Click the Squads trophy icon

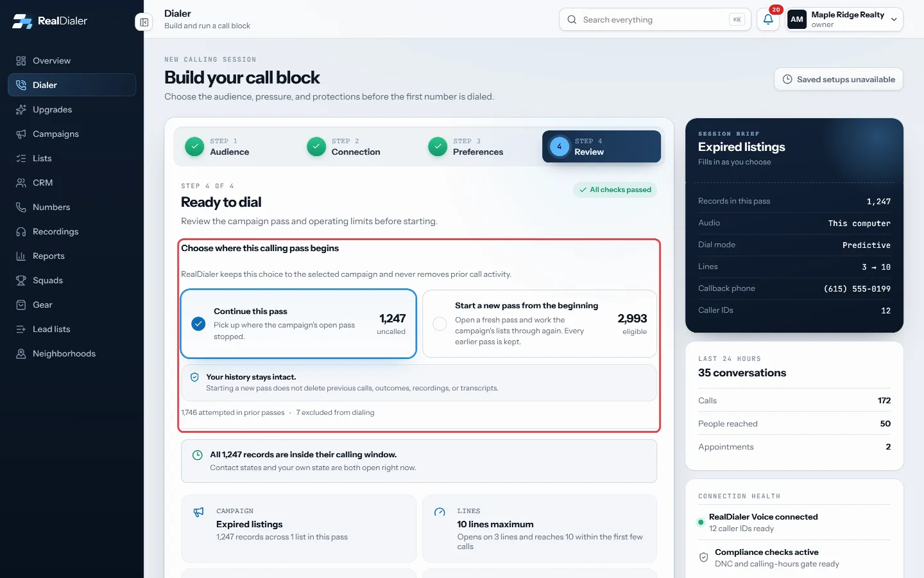click(x=21, y=281)
